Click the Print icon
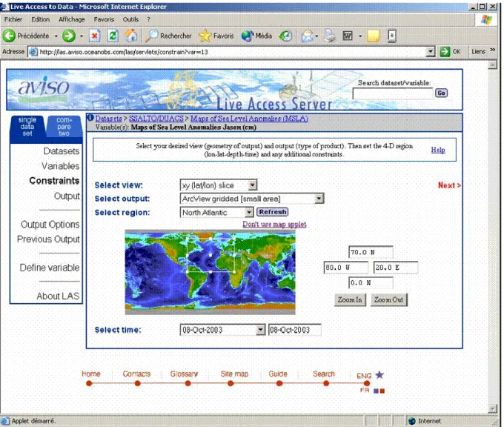This screenshot has height=427, width=504. pyautogui.click(x=329, y=36)
